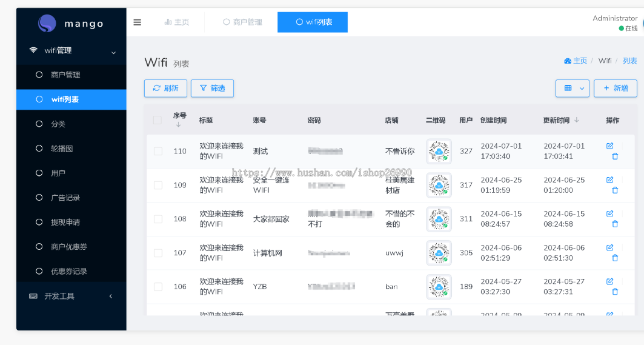Collapse the wifi管理 sidebar group chevron
This screenshot has width=644, height=345.
pos(114,53)
